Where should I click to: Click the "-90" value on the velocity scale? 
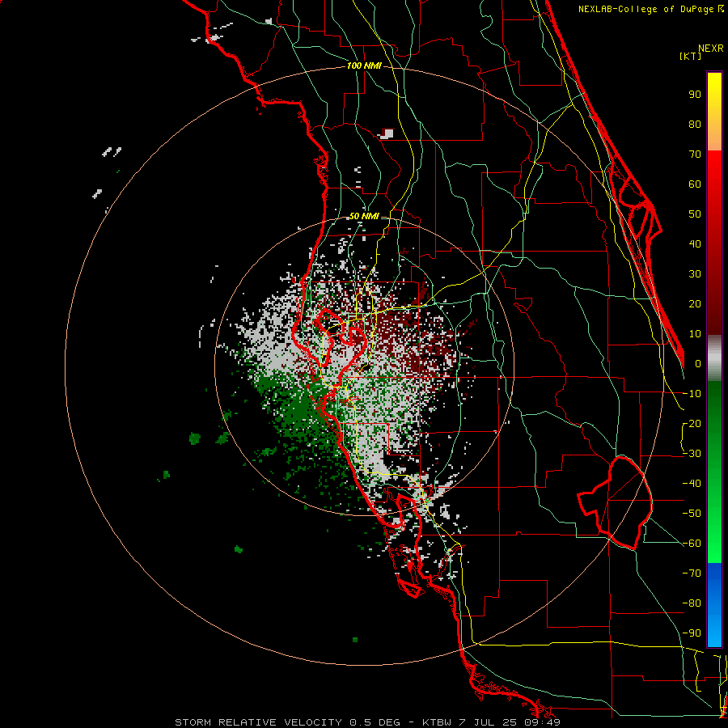pyautogui.click(x=692, y=633)
